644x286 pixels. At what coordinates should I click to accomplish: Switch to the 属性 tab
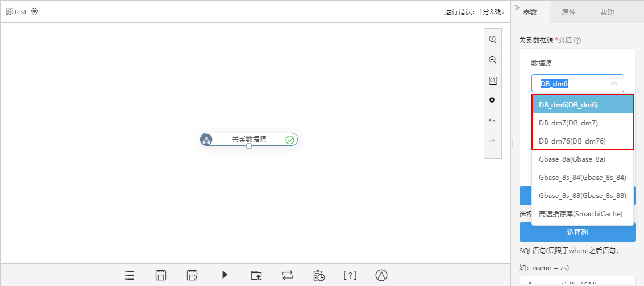(568, 12)
